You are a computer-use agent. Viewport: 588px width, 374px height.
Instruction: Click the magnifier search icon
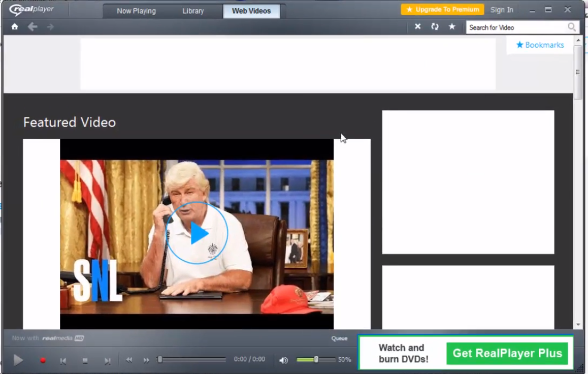tap(572, 27)
